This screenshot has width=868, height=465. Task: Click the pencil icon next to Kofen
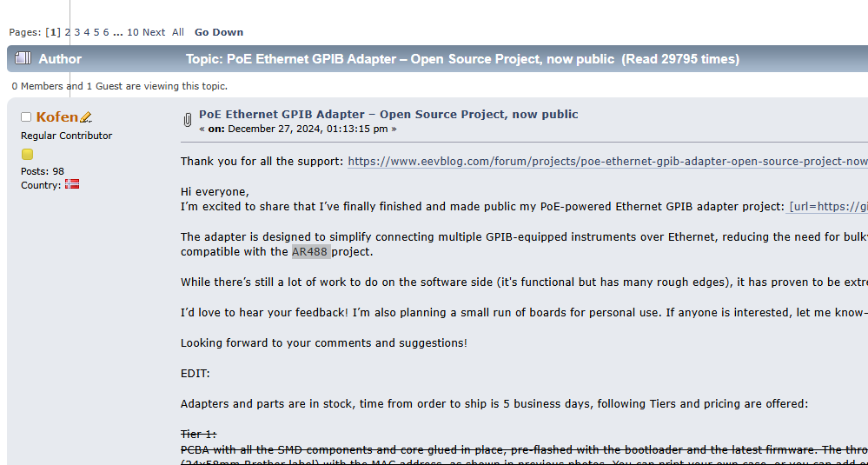coord(86,117)
